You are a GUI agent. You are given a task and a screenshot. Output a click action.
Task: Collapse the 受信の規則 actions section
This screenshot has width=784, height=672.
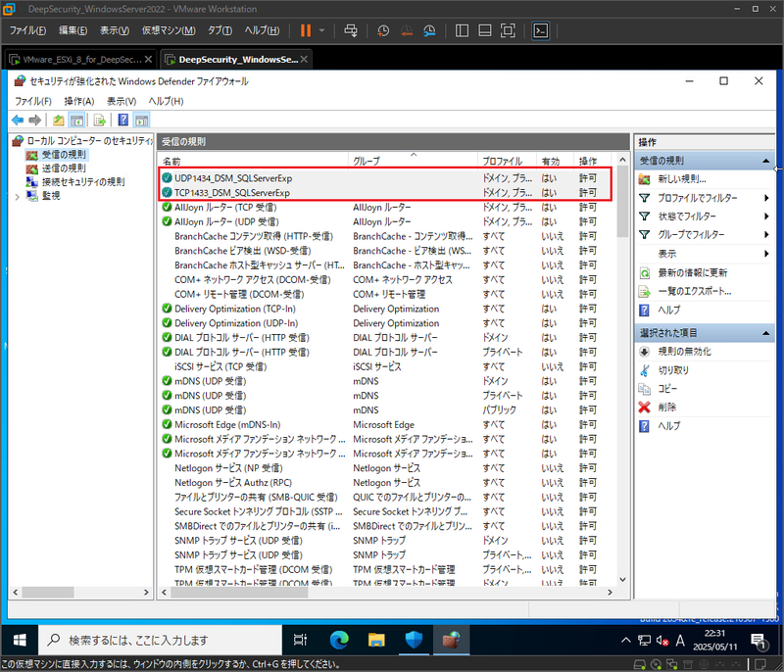[x=765, y=161]
